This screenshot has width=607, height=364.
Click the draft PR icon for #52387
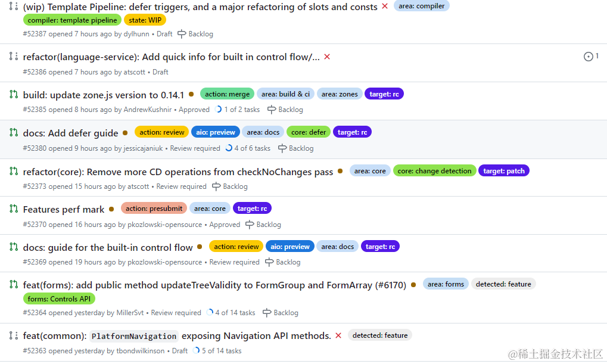14,6
